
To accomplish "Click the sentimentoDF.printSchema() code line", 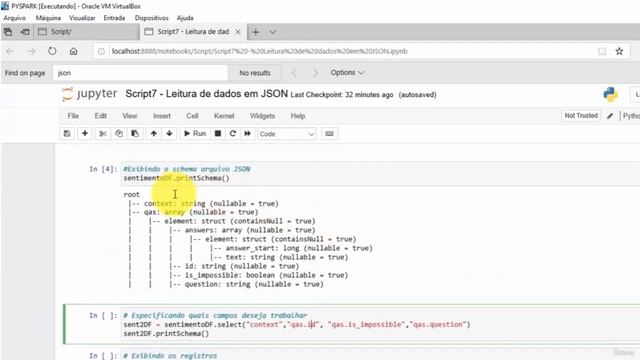I will tap(176, 178).
